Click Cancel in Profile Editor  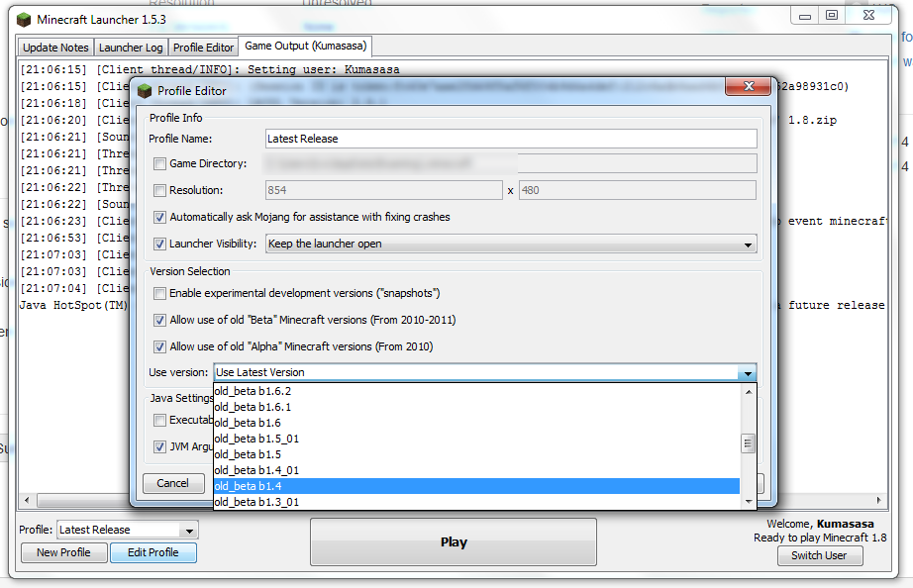[x=173, y=483]
